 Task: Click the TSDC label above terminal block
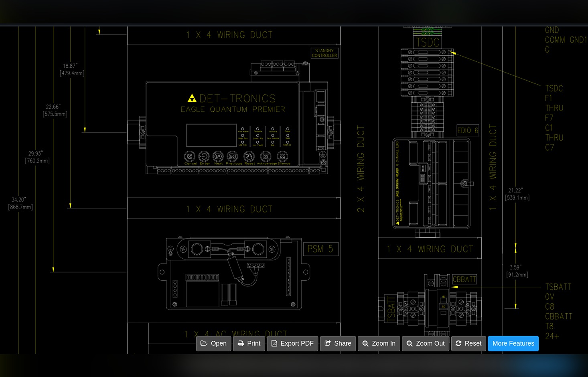pos(428,42)
